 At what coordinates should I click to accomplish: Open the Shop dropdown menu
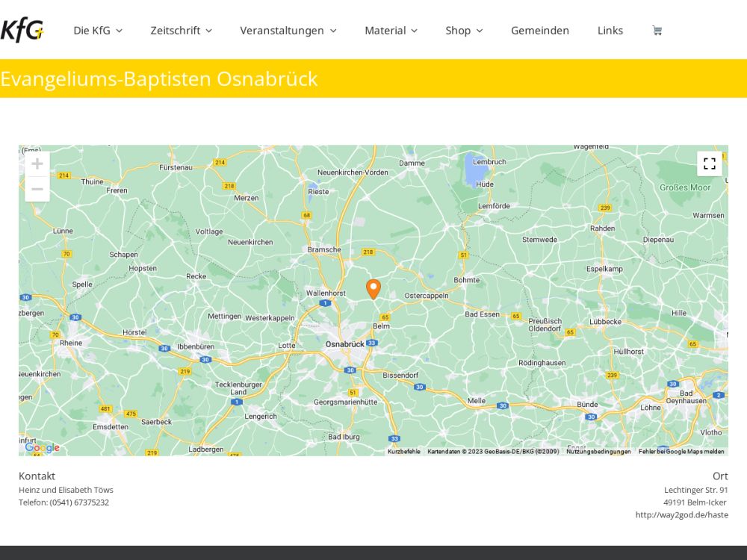click(x=464, y=31)
